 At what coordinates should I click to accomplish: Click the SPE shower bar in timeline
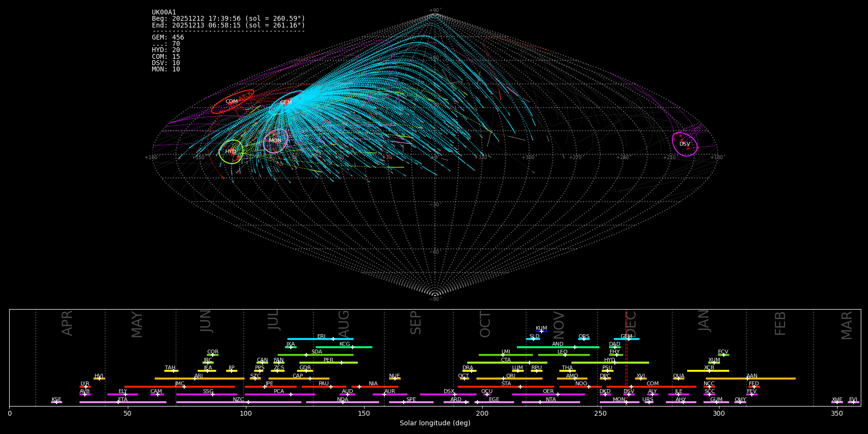[x=411, y=402]
